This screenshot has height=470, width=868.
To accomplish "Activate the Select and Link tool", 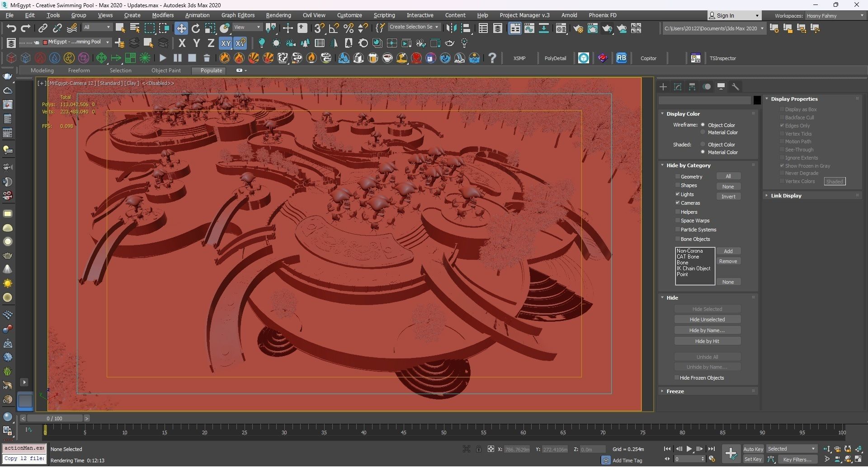I will [42, 28].
